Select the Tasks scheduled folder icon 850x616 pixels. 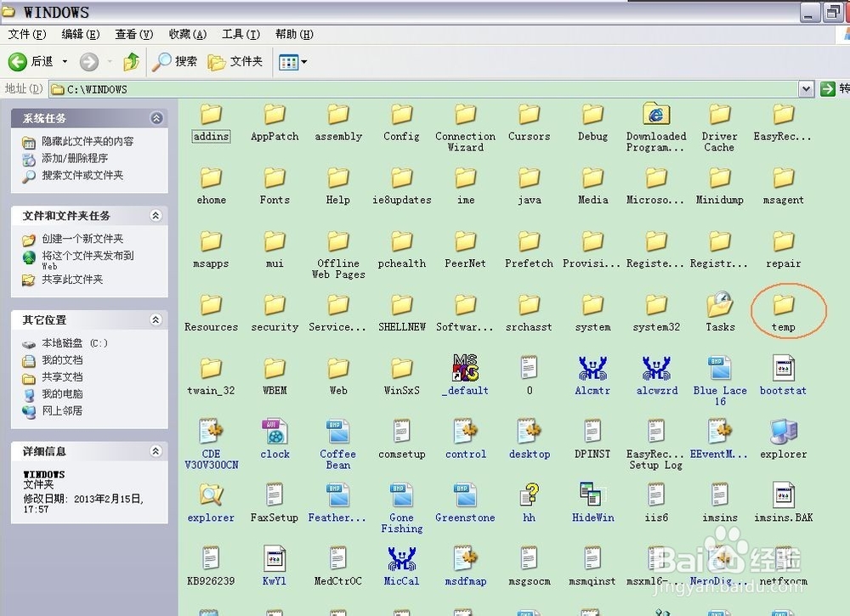[721, 304]
